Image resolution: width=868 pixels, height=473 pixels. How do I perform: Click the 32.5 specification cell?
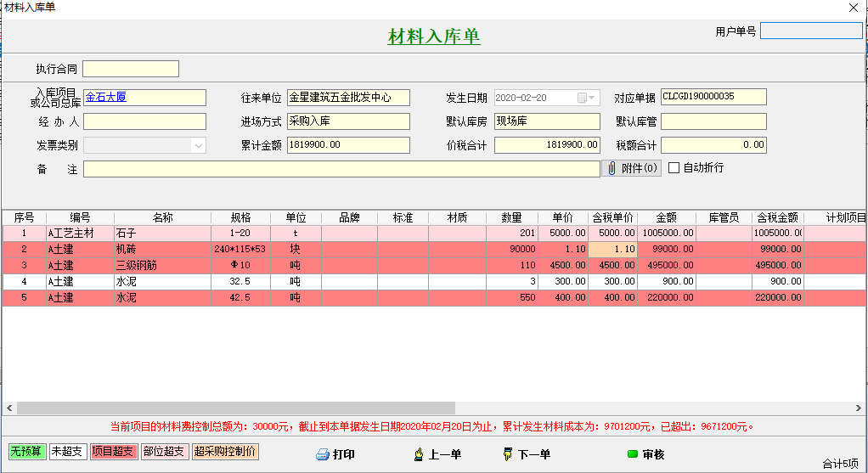pos(241,282)
